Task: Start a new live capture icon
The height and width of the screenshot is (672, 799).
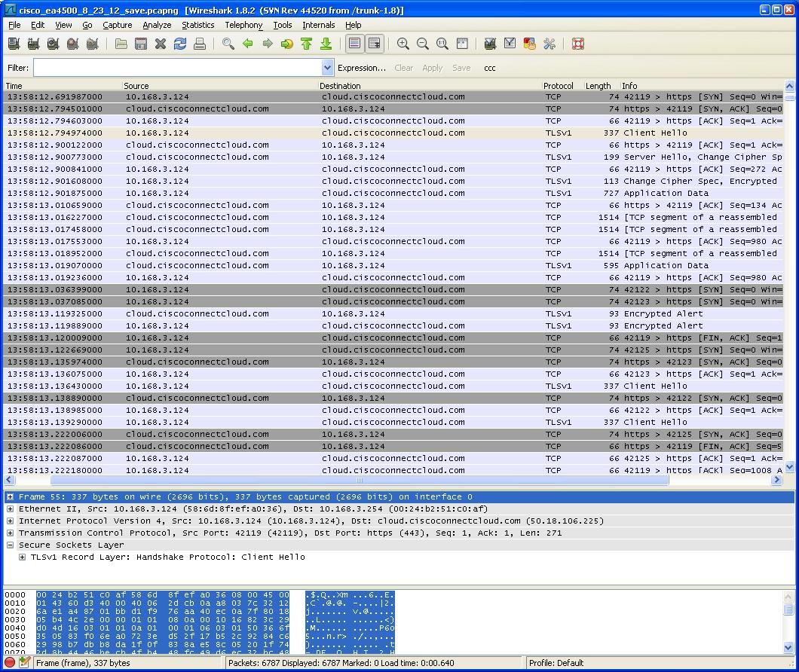Action: [53, 44]
